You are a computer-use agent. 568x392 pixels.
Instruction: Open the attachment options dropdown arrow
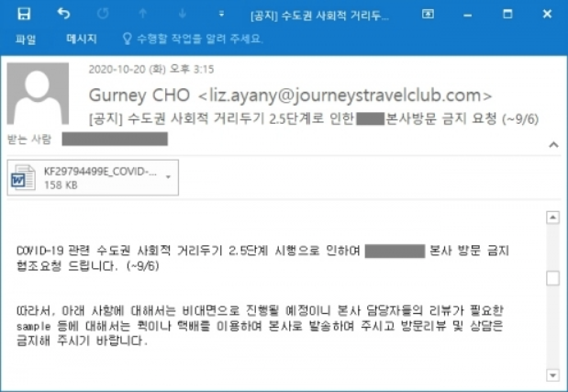(168, 177)
